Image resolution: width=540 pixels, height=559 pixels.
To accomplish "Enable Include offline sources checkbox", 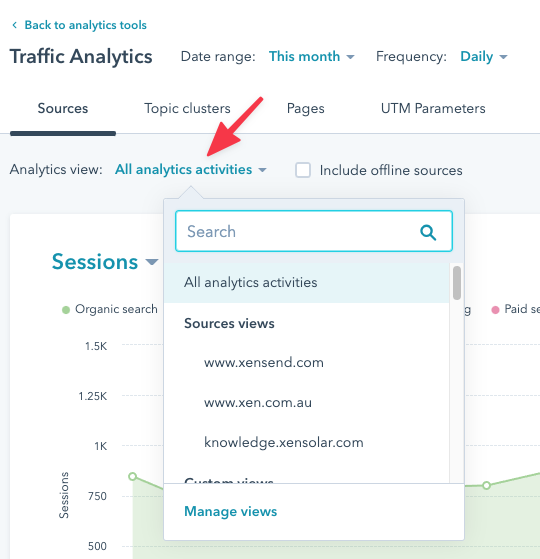I will click(303, 170).
